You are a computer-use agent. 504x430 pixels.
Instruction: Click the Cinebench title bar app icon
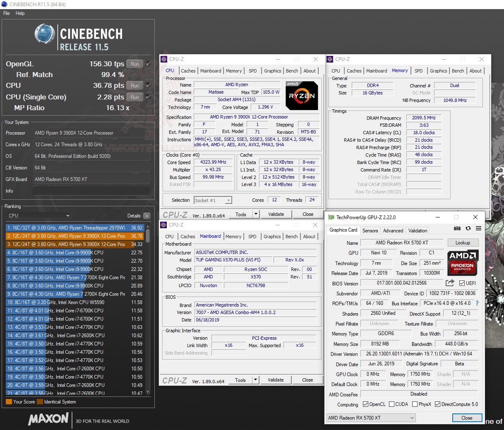click(x=4, y=4)
